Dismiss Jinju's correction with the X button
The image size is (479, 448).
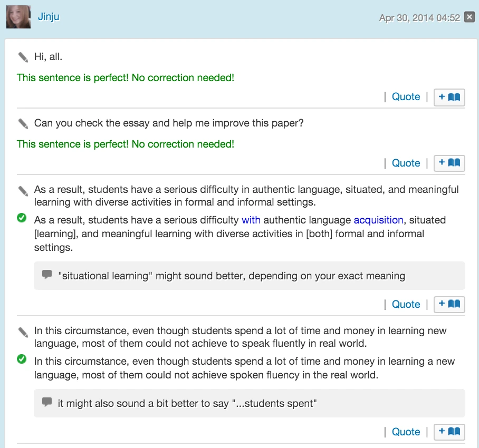(469, 17)
